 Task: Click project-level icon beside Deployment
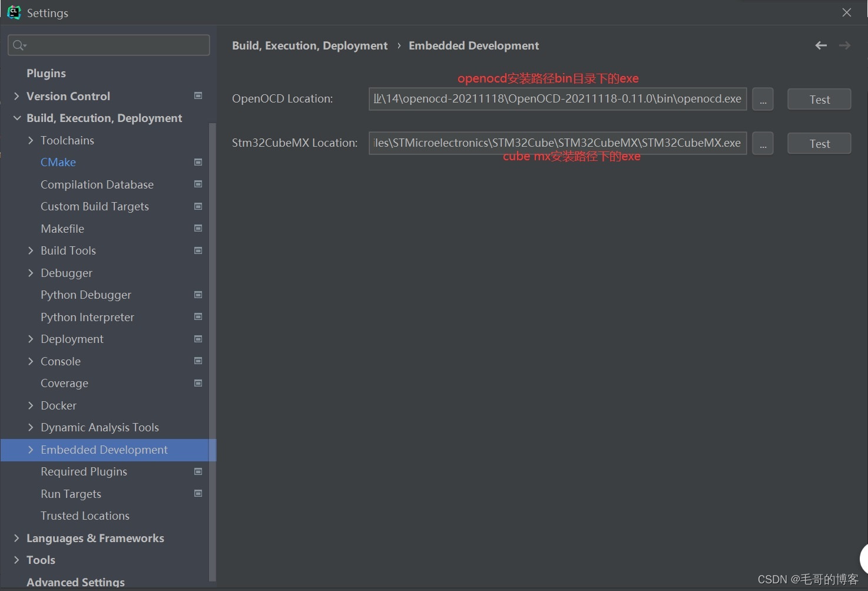(x=198, y=339)
